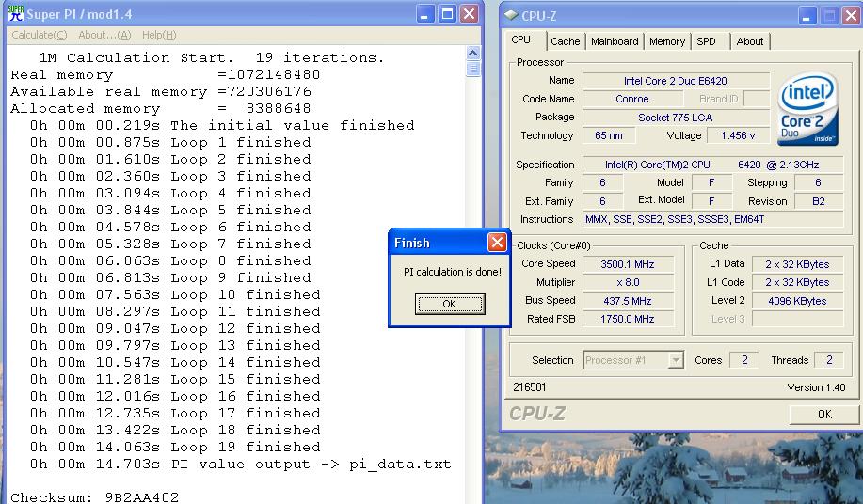The image size is (863, 504).
Task: Open About menu in Super PI
Action: (104, 35)
